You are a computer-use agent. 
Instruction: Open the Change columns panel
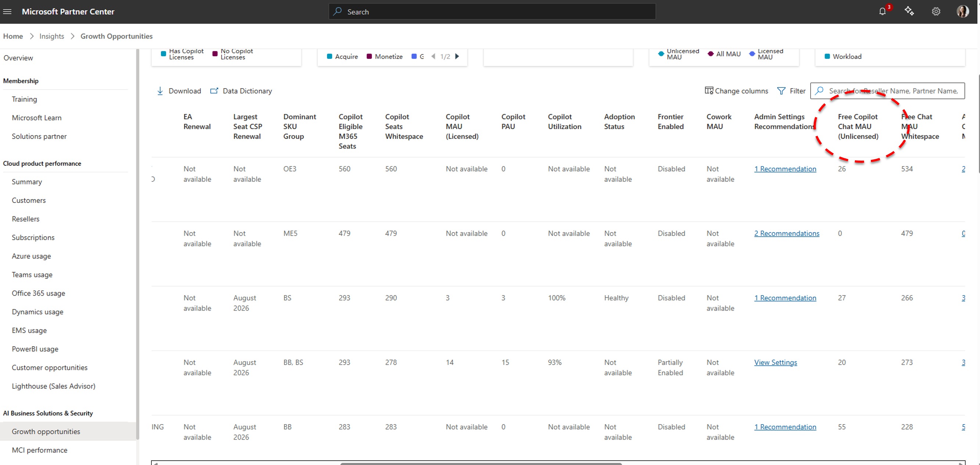coord(736,91)
